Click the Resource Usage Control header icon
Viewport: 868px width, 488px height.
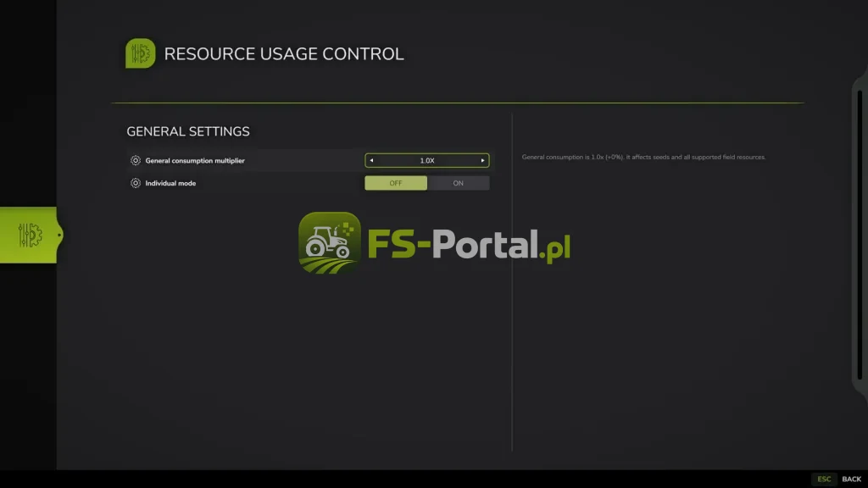(x=140, y=53)
